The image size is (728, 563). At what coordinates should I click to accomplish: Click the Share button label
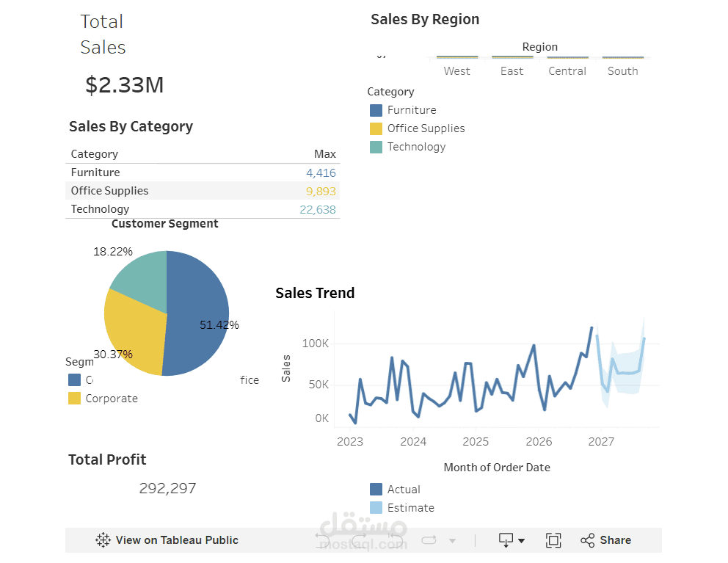pyautogui.click(x=615, y=540)
